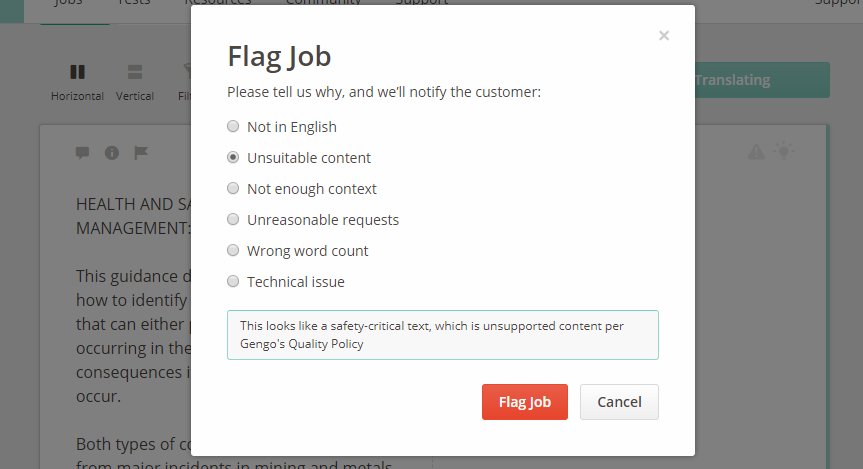
Task: Select the Not in English radio button
Action: 233,127
